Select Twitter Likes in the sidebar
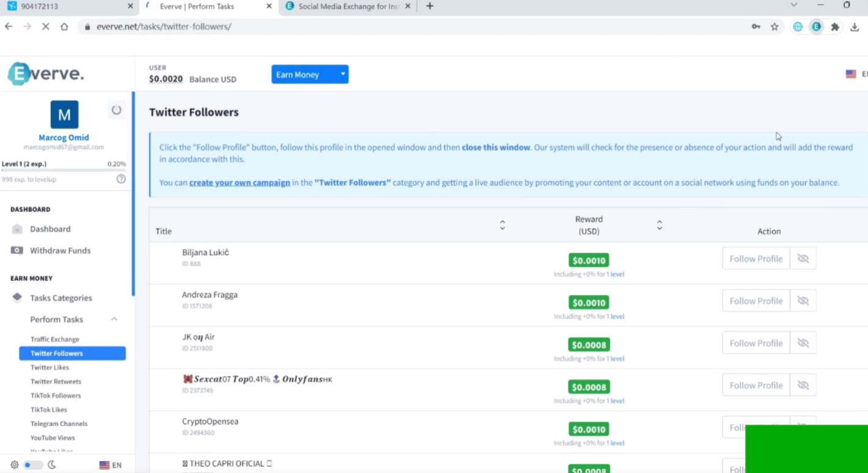 click(x=50, y=368)
